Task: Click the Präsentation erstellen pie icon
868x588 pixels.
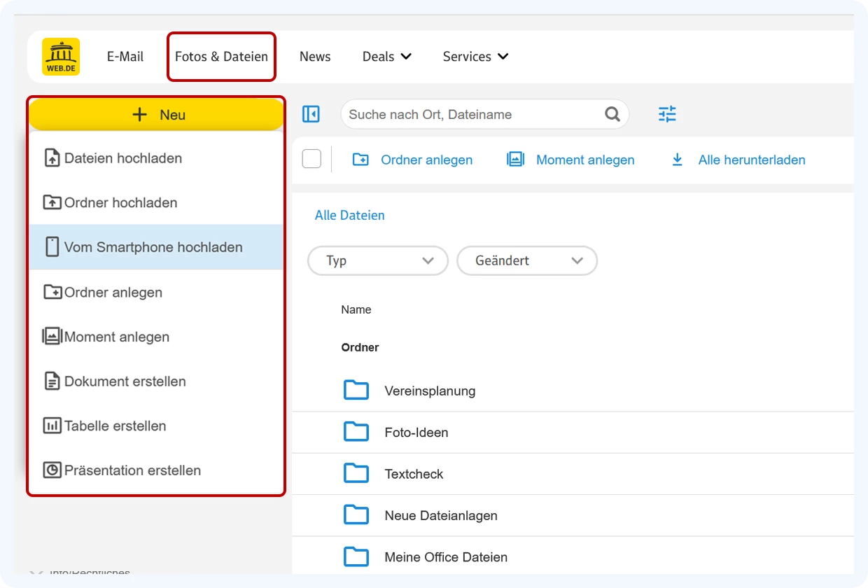Action: pos(52,470)
